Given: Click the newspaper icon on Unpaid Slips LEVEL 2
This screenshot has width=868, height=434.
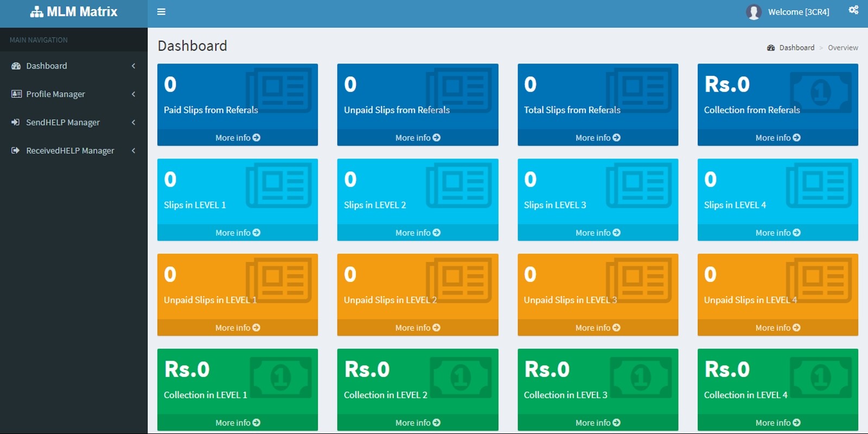Looking at the screenshot, I should point(460,280).
